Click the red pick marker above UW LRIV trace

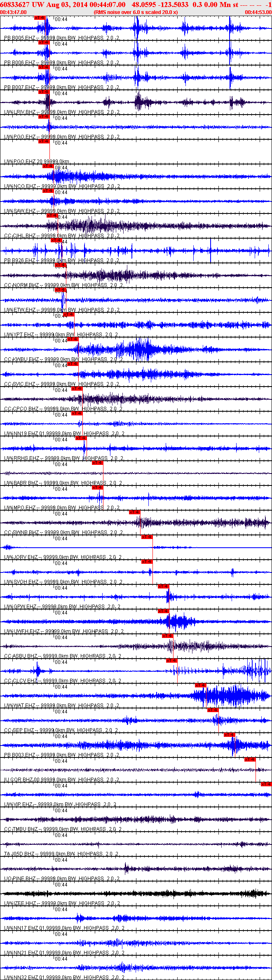44,92
